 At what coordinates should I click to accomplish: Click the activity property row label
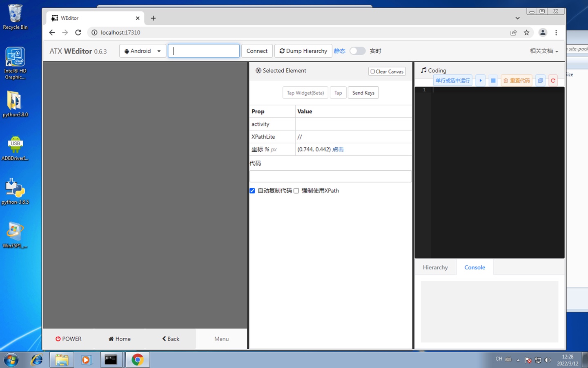click(261, 124)
